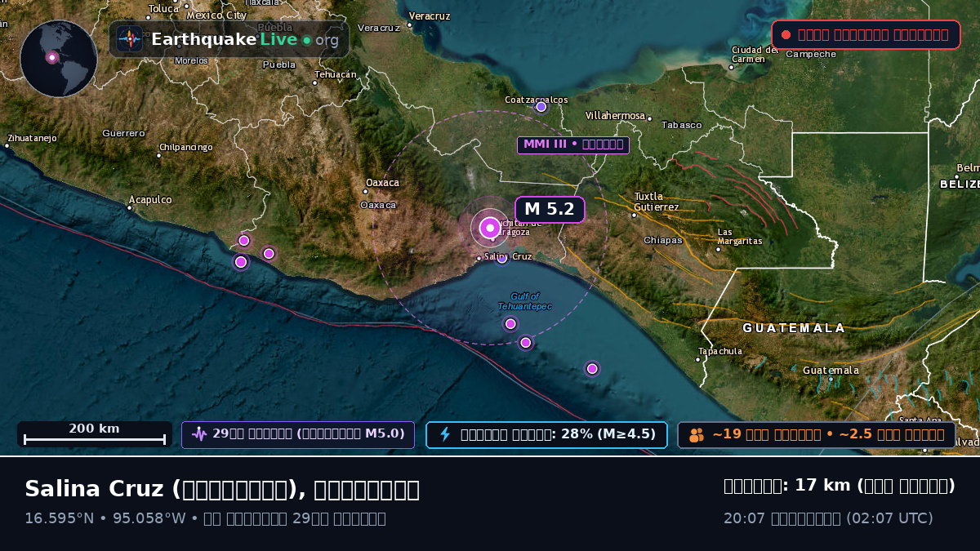Click the Tapachula city label

pos(720,352)
